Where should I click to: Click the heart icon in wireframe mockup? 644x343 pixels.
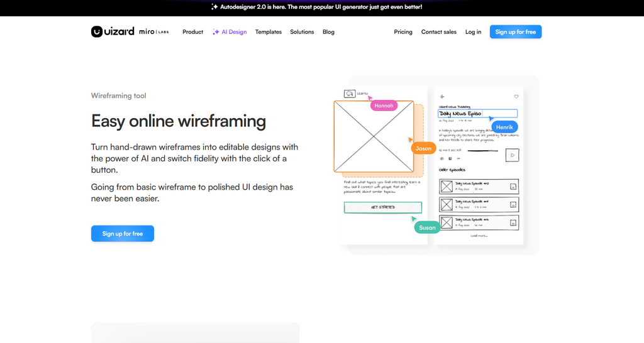(516, 97)
